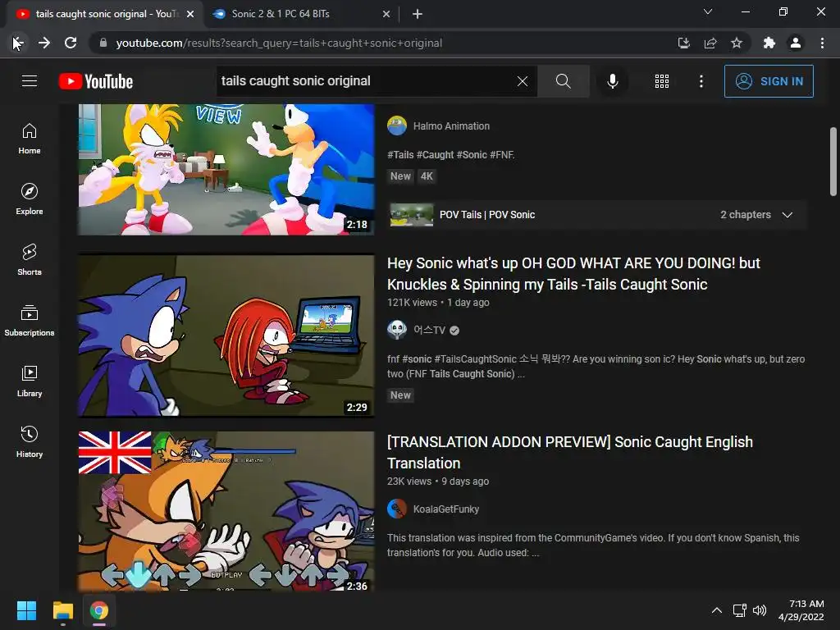Open the Windows Start menu
This screenshot has width=840, height=630.
pos(26,610)
